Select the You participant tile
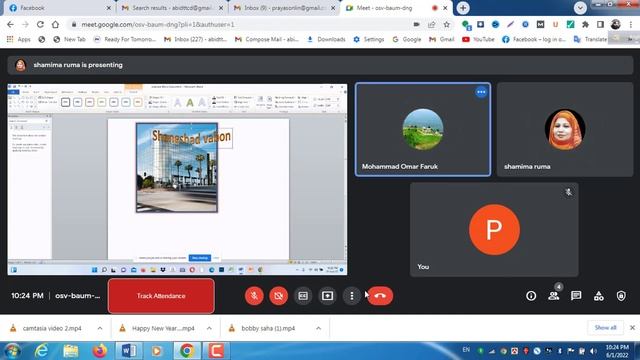Viewport: 640px width, 360px height. point(494,229)
